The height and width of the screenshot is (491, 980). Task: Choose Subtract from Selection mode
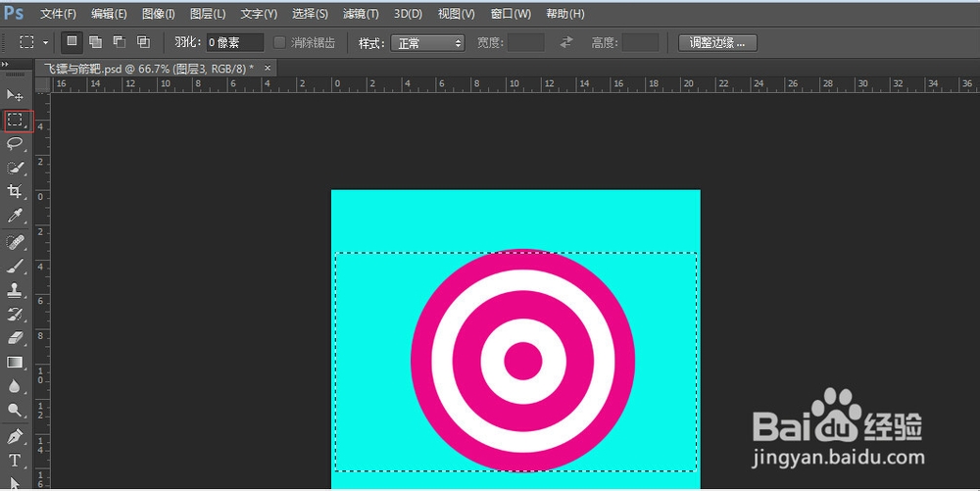(x=120, y=42)
